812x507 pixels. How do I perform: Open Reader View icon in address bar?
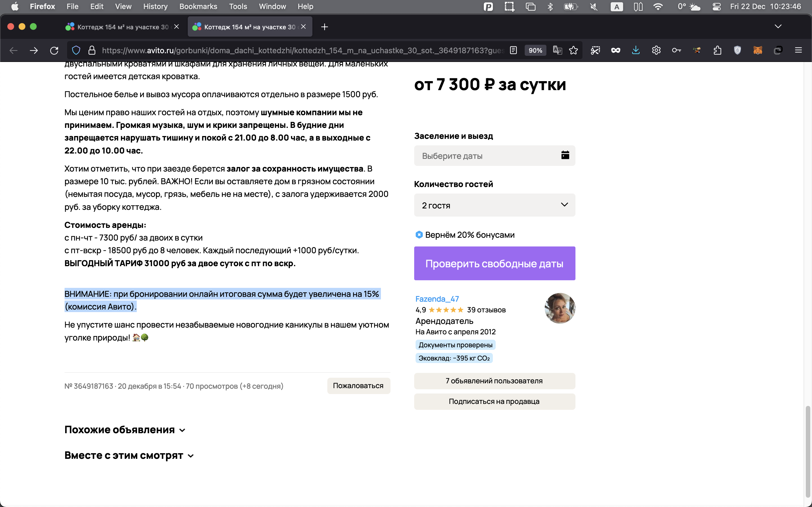point(513,50)
